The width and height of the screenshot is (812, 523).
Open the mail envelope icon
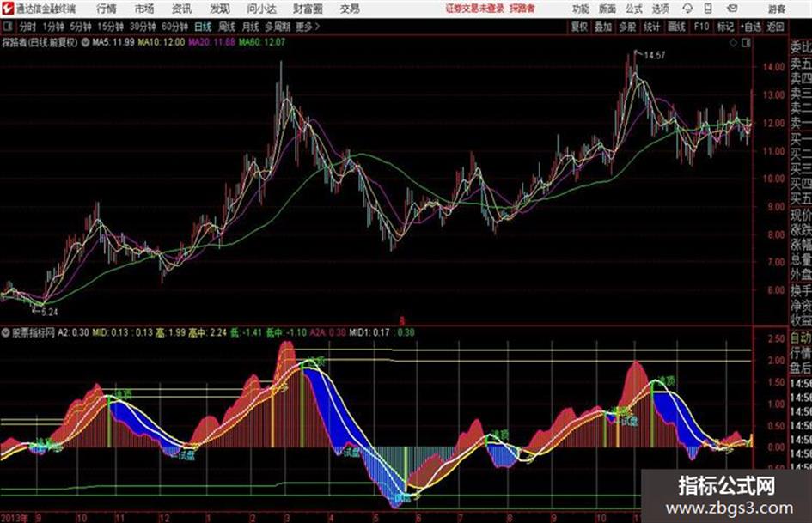point(732,9)
